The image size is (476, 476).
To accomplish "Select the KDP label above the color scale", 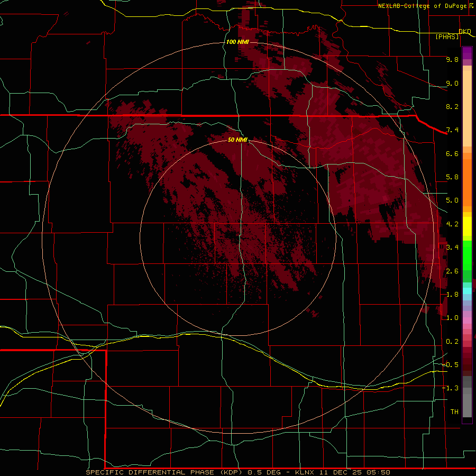I will pyautogui.click(x=464, y=31).
